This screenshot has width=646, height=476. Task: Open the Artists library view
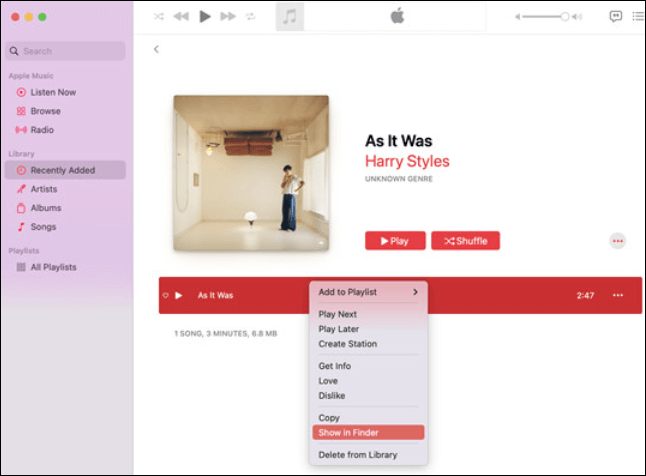[x=44, y=189]
